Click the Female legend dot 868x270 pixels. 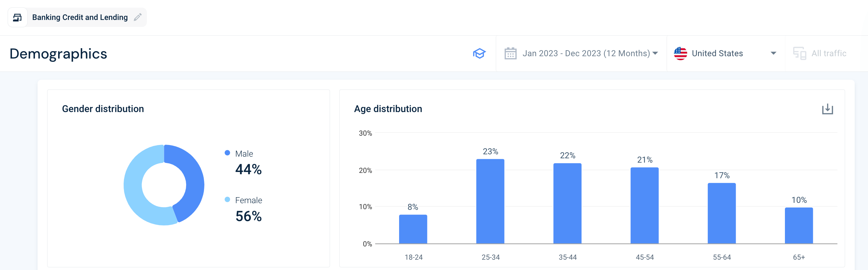[x=227, y=200]
